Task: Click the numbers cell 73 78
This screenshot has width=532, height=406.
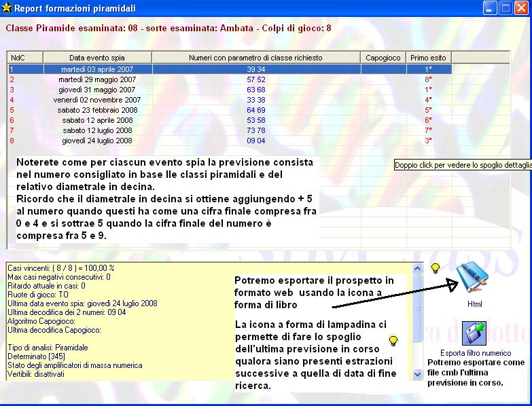Action: pyautogui.click(x=256, y=130)
